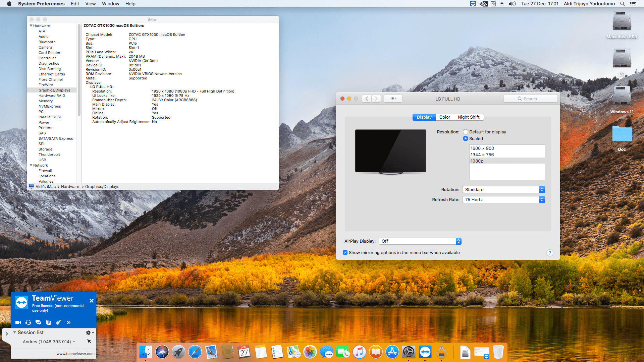This screenshot has width=644, height=362.
Task: Select Thunderbolt in System Information sidebar
Action: (x=49, y=155)
